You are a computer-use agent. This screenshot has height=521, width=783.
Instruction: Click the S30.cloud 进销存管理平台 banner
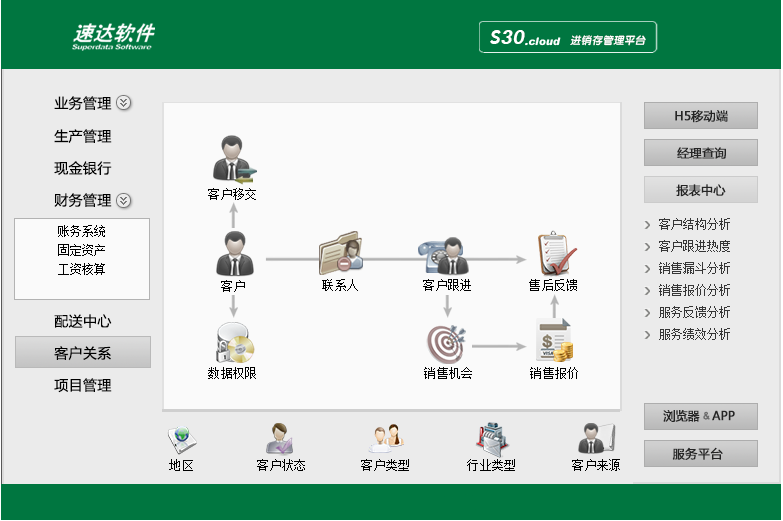568,37
